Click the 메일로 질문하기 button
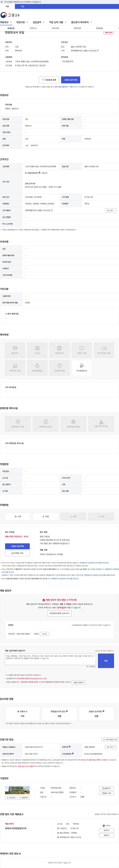This screenshot has width=119, height=868. point(79,682)
